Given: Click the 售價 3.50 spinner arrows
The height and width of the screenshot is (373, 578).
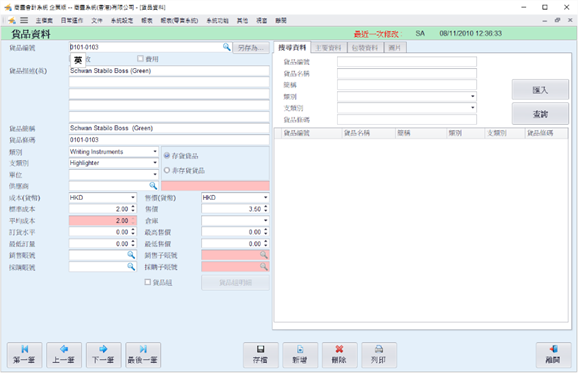Looking at the screenshot, I should [266, 209].
